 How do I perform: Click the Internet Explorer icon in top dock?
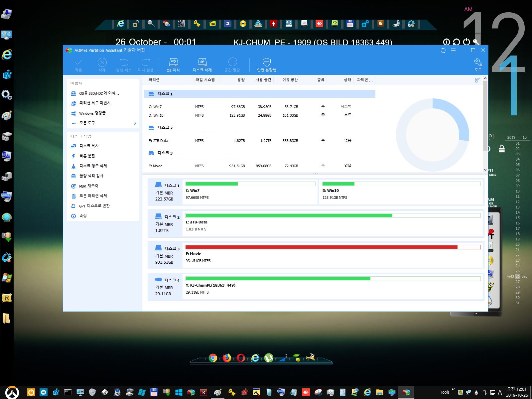coord(121,24)
